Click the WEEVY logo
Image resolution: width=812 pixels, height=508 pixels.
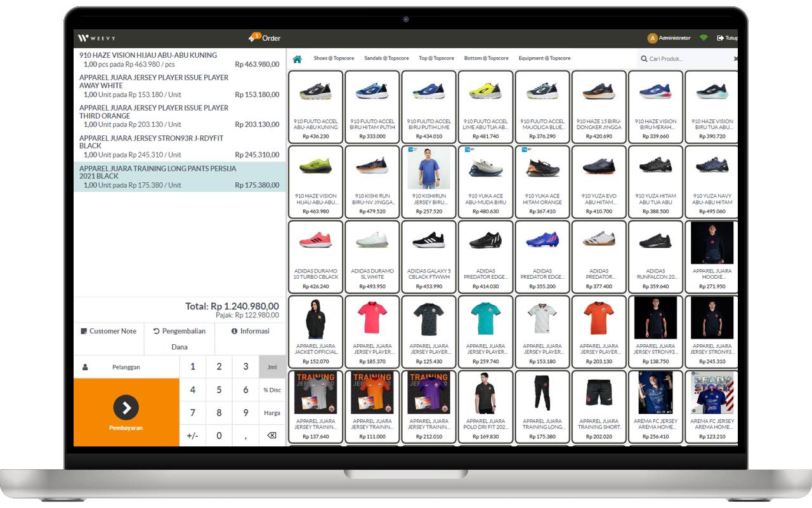(96, 38)
